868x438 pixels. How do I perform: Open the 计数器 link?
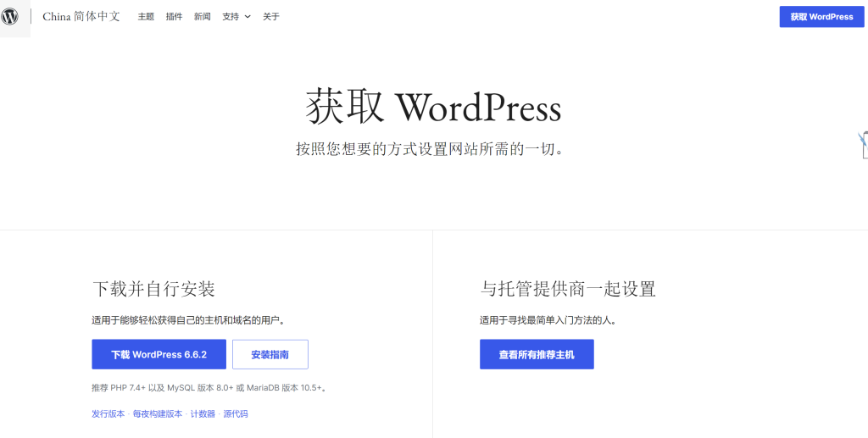tap(203, 413)
